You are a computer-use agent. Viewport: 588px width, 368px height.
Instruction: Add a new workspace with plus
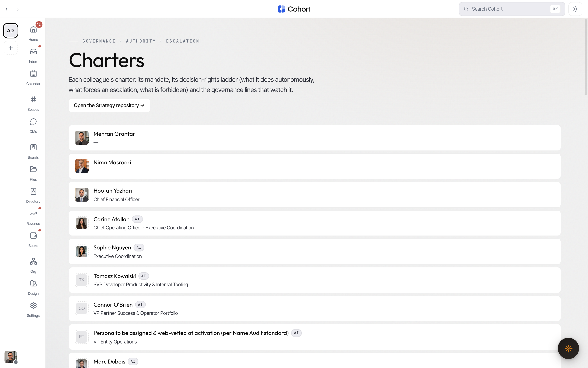point(10,48)
